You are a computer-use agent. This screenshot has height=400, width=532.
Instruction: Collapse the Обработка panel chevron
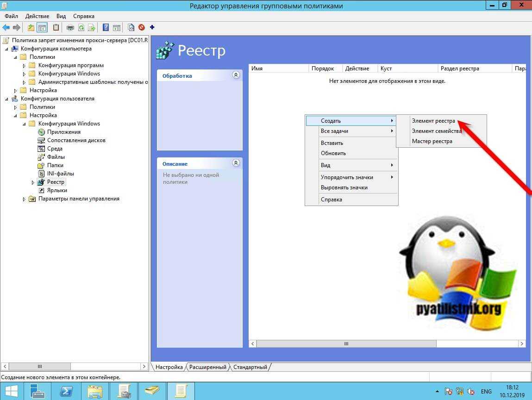tap(236, 75)
